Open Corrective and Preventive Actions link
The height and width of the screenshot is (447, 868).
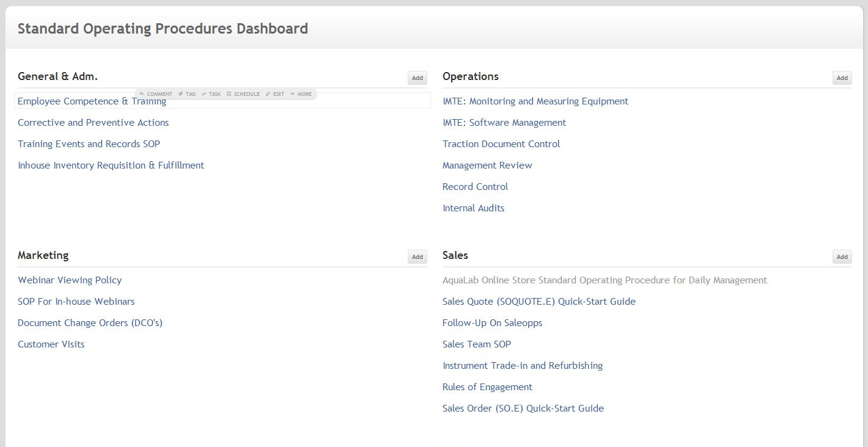(x=93, y=123)
